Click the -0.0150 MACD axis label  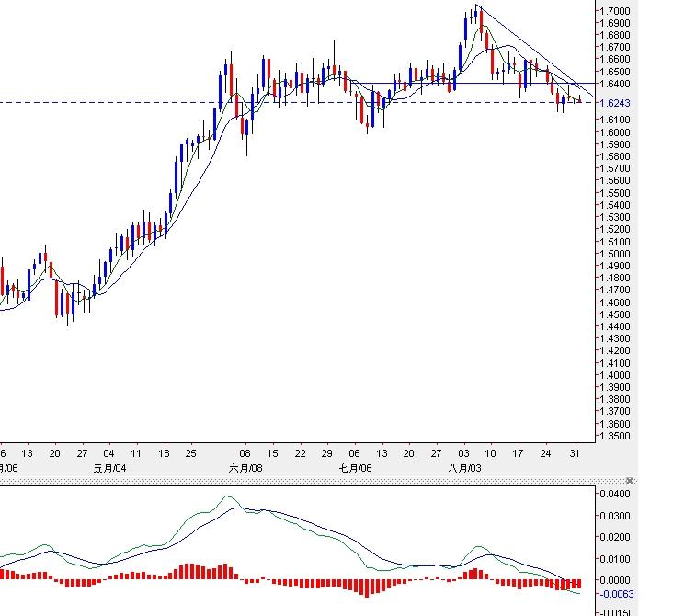click(616, 612)
